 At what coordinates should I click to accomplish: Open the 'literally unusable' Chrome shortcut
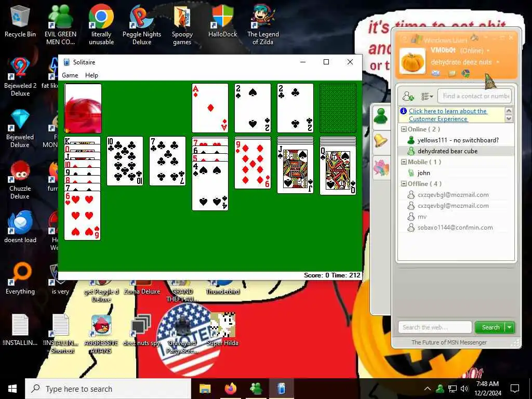(101, 24)
